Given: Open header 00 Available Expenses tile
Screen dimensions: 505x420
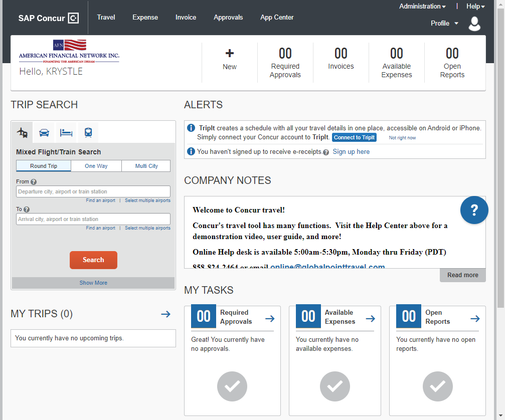Looking at the screenshot, I should click(x=397, y=63).
